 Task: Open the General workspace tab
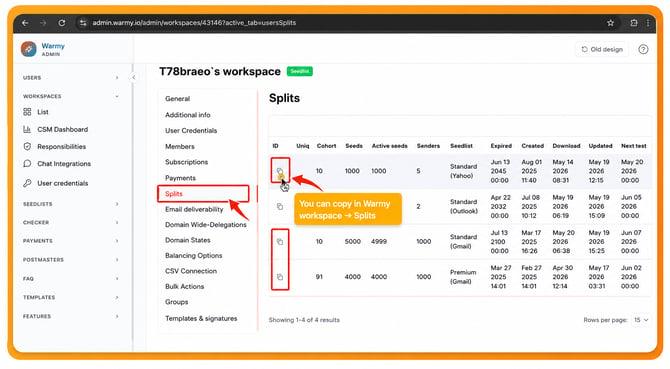pyautogui.click(x=177, y=99)
